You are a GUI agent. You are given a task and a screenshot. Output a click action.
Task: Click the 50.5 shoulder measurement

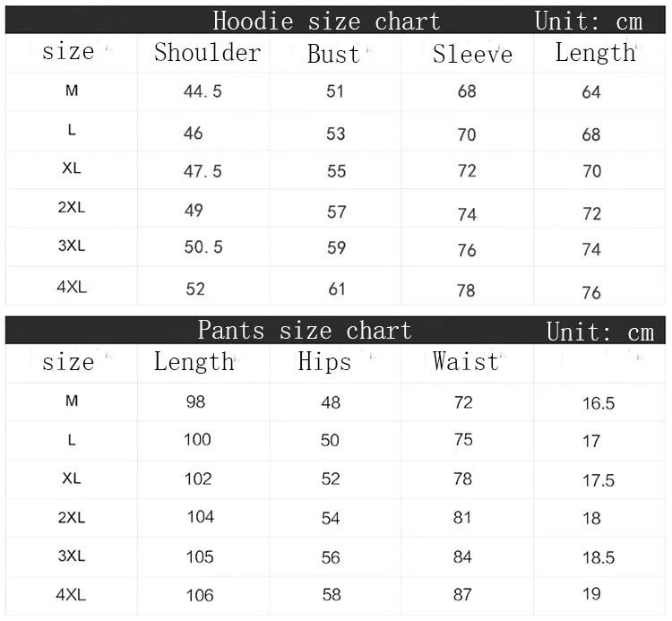203,246
